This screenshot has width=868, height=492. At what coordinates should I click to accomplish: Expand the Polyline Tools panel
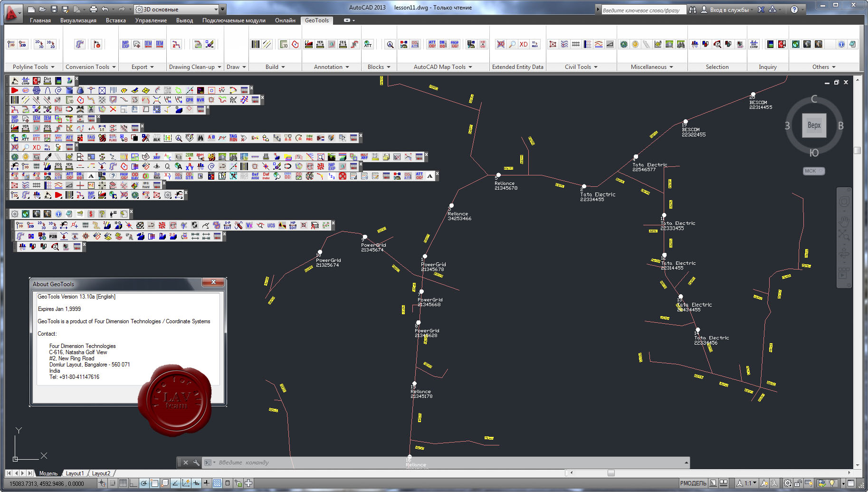tap(33, 67)
